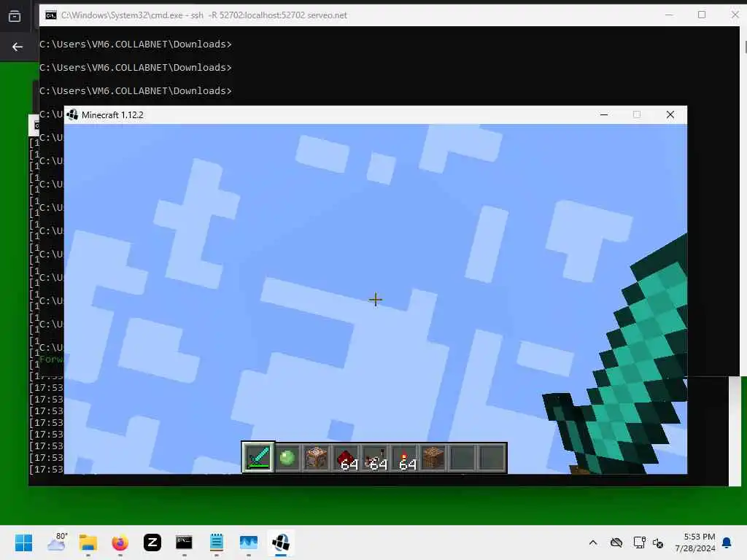Screen dimensions: 747x560
Task: Open Firefox from the taskbar
Action: (x=120, y=542)
